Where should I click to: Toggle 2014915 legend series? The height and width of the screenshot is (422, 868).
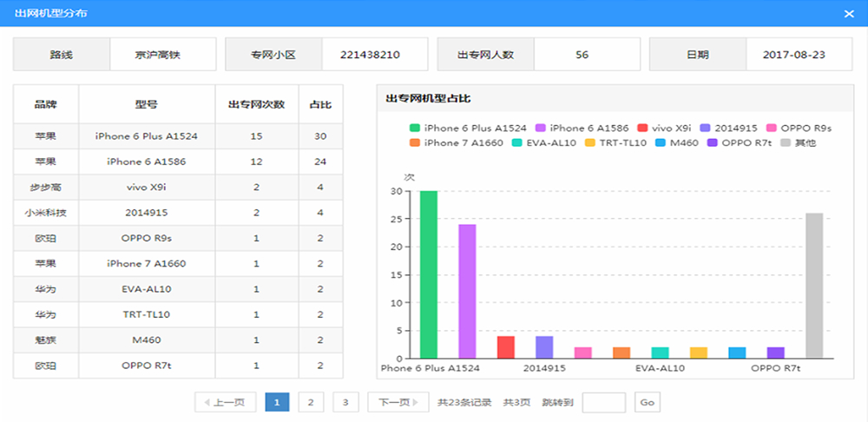point(728,128)
